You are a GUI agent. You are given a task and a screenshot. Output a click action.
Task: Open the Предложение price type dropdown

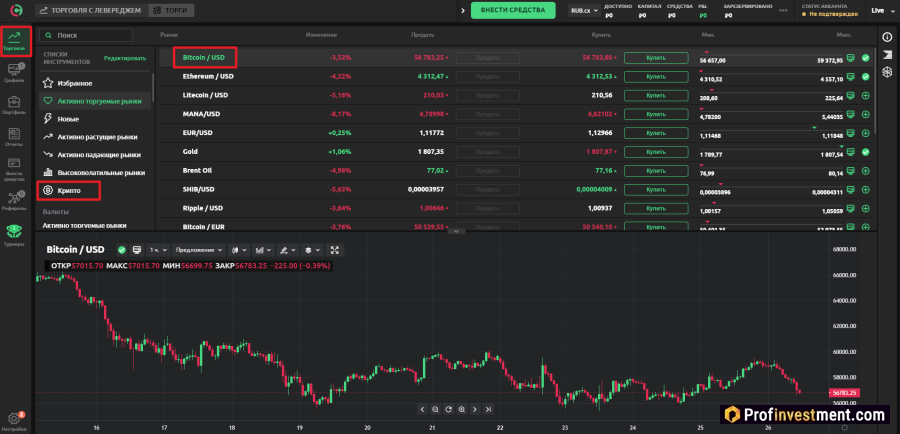[200, 250]
